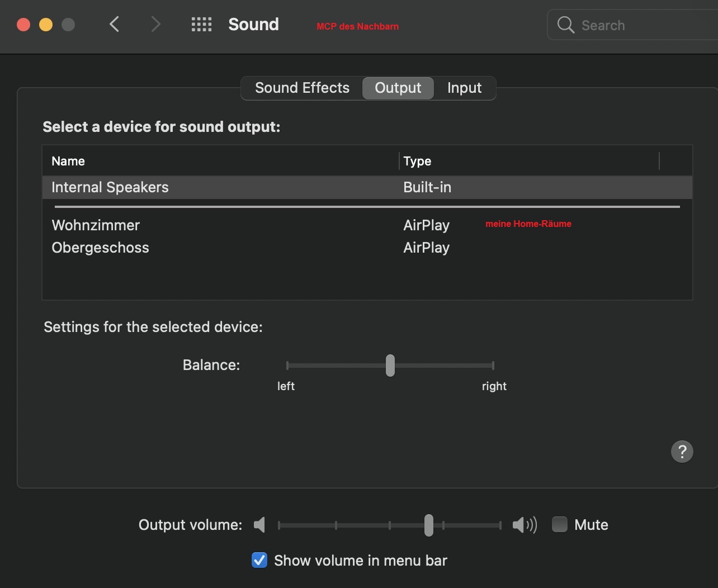
Task: Click the back navigation arrow
Action: pos(115,24)
